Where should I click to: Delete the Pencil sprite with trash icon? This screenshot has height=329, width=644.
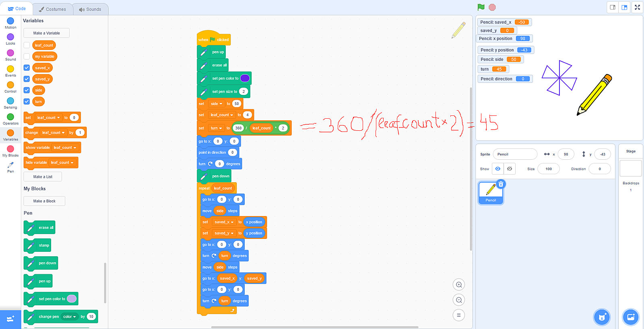pyautogui.click(x=501, y=184)
